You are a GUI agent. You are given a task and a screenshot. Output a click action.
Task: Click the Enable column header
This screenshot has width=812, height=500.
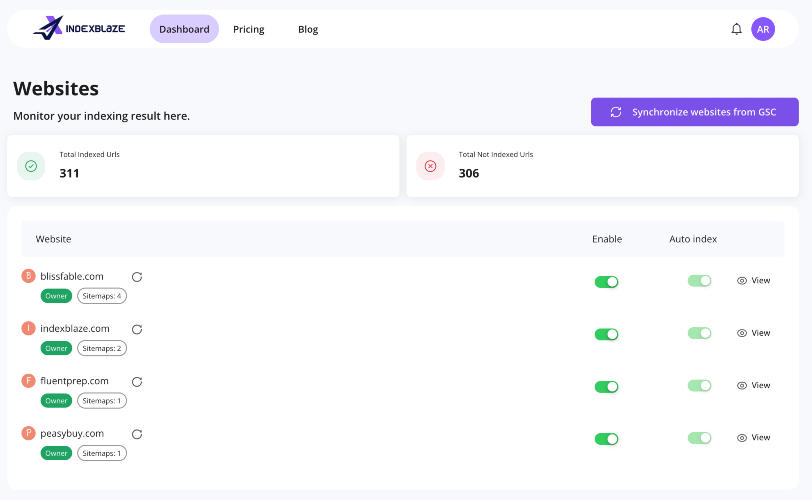(x=607, y=239)
